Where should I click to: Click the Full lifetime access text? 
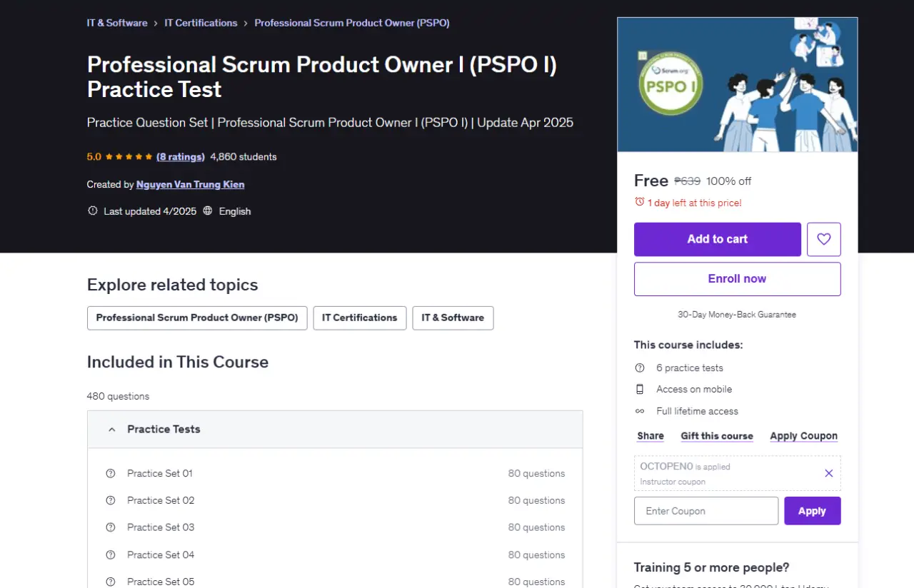click(698, 411)
